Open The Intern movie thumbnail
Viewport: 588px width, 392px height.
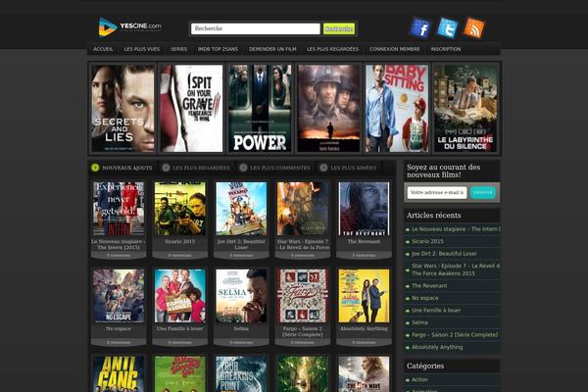119,209
